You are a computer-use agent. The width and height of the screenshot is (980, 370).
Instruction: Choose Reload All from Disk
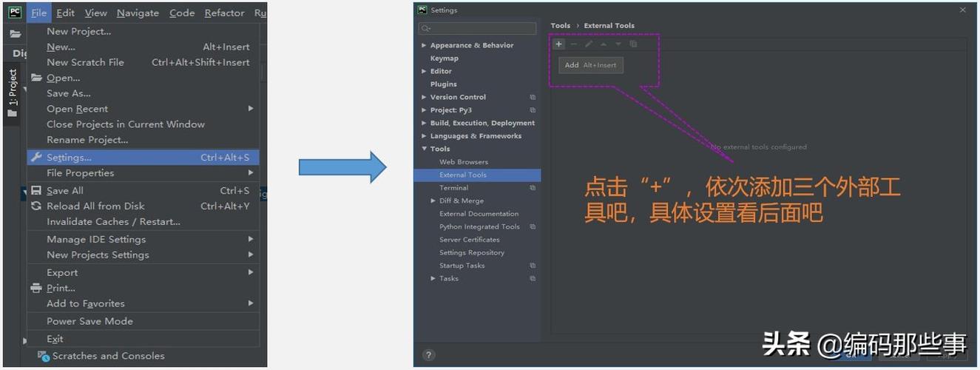click(x=143, y=206)
